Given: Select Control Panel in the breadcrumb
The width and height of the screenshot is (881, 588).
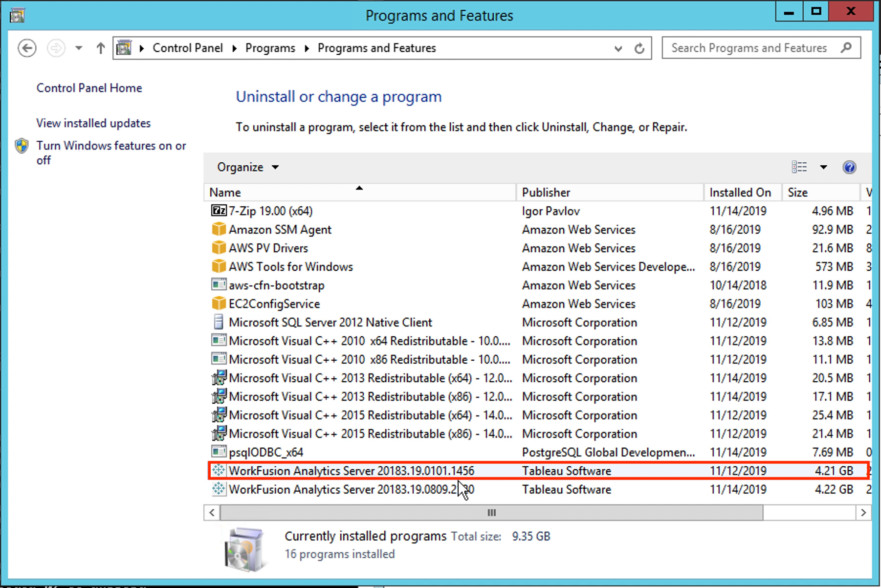Looking at the screenshot, I should pyautogui.click(x=188, y=48).
